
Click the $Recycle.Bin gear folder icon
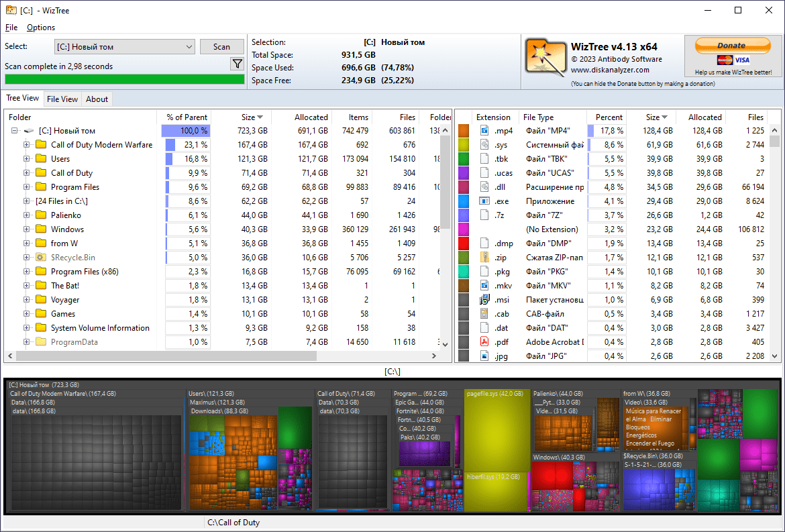[x=41, y=257]
